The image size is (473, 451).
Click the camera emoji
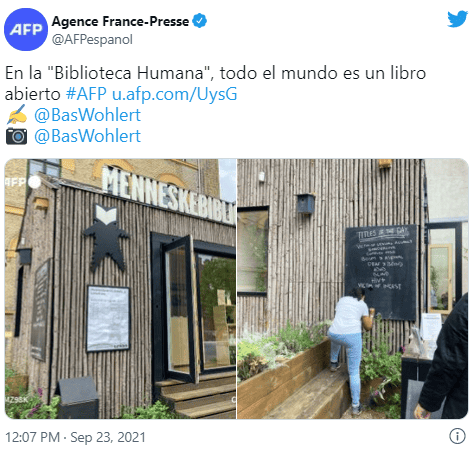pos(16,136)
